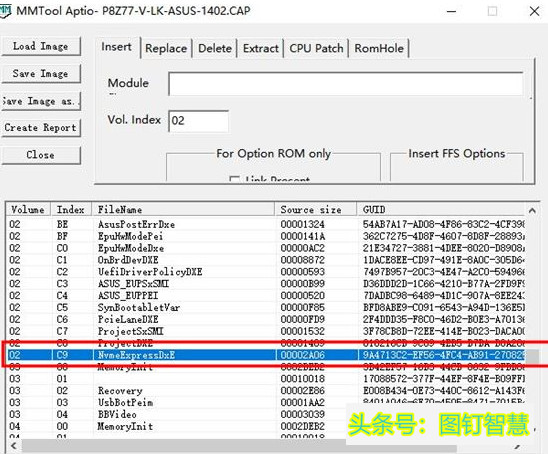
Task: Select the EpuHwModeDxe row
Action: click(x=266, y=248)
